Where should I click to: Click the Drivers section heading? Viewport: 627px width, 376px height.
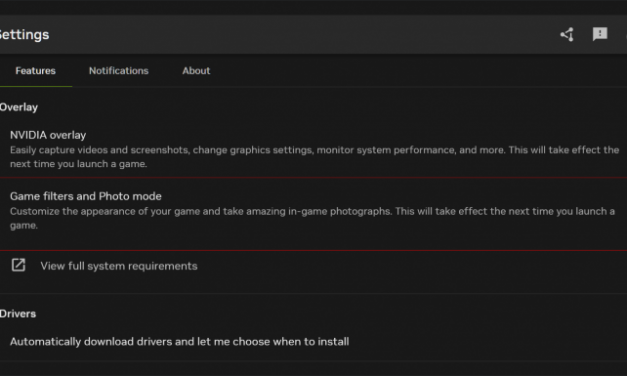18,314
